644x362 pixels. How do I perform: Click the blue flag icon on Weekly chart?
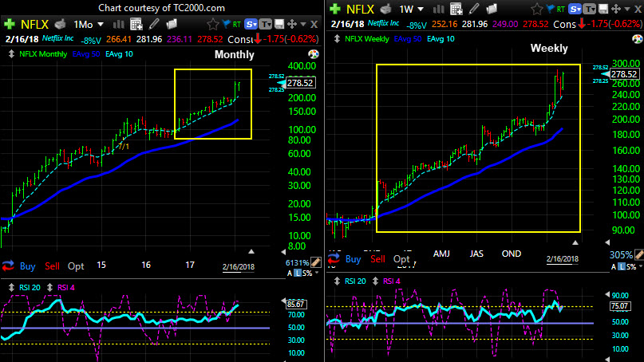click(x=551, y=9)
